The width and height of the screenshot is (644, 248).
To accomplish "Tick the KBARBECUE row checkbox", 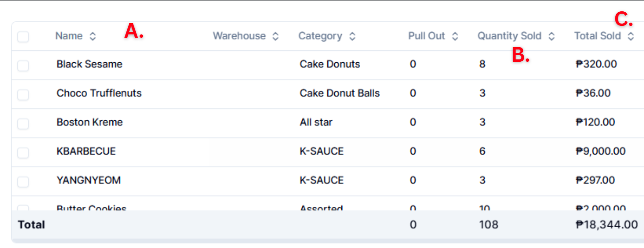I will coord(23,152).
